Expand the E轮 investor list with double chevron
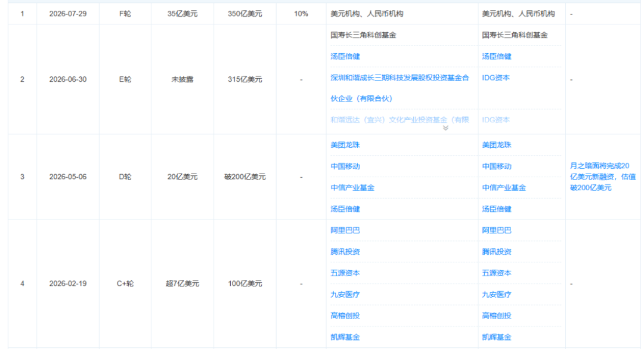The width and height of the screenshot is (644, 349). click(x=445, y=128)
